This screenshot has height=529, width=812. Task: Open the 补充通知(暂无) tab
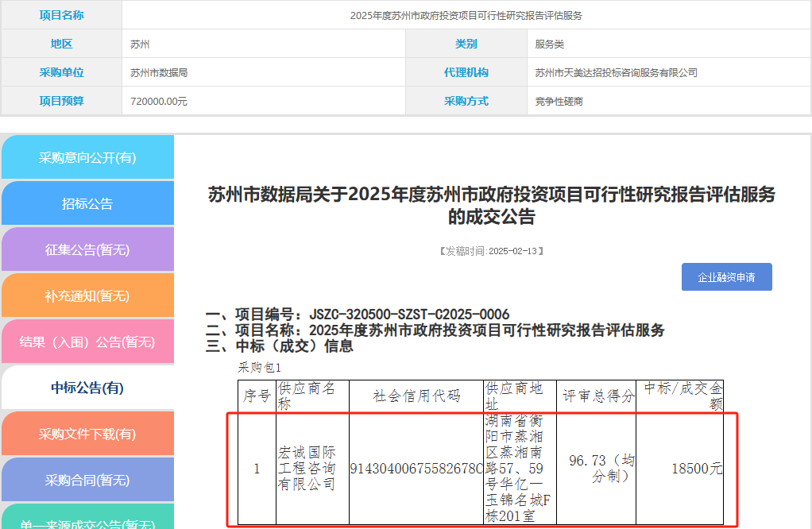87,295
